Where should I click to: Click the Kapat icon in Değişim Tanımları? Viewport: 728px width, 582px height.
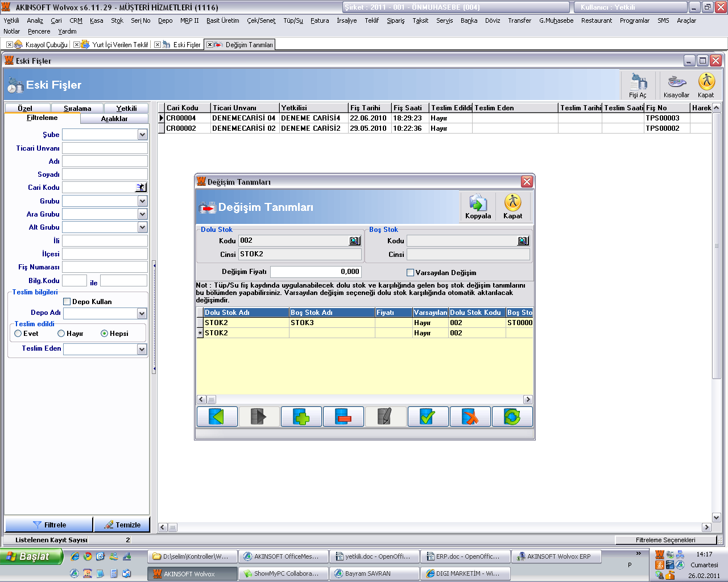click(x=512, y=206)
